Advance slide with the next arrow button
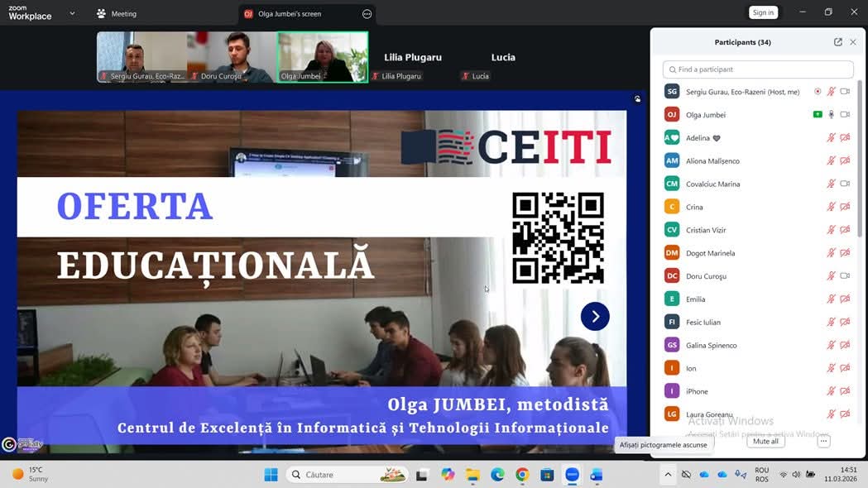Viewport: 868px width, 488px height. [595, 317]
